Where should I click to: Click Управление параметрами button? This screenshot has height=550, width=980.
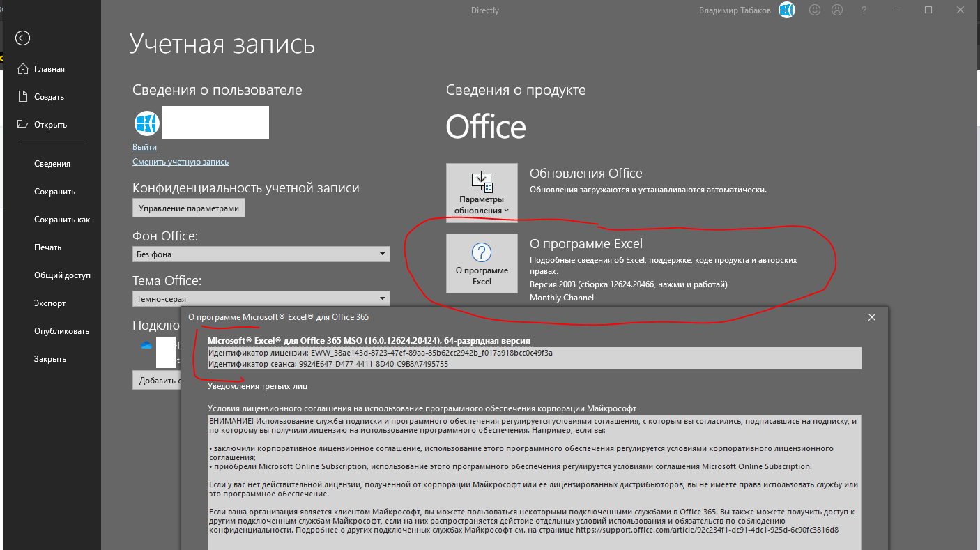click(189, 208)
